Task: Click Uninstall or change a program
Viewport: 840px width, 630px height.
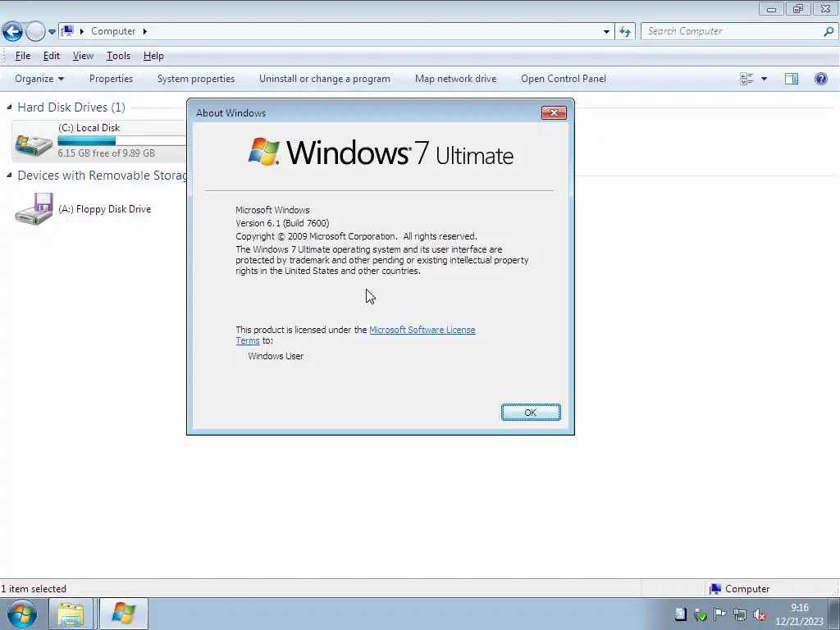Action: [325, 79]
